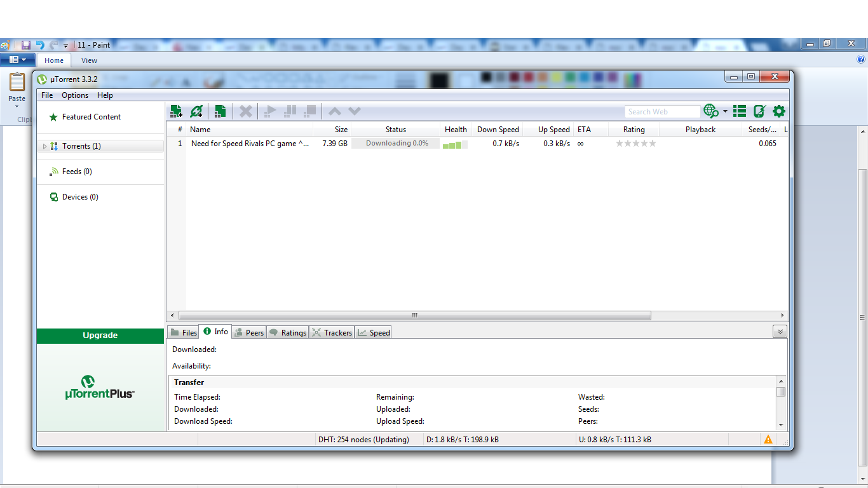This screenshot has width=868, height=488.
Task: Move torrent down the queue arrow
Action: tap(355, 111)
